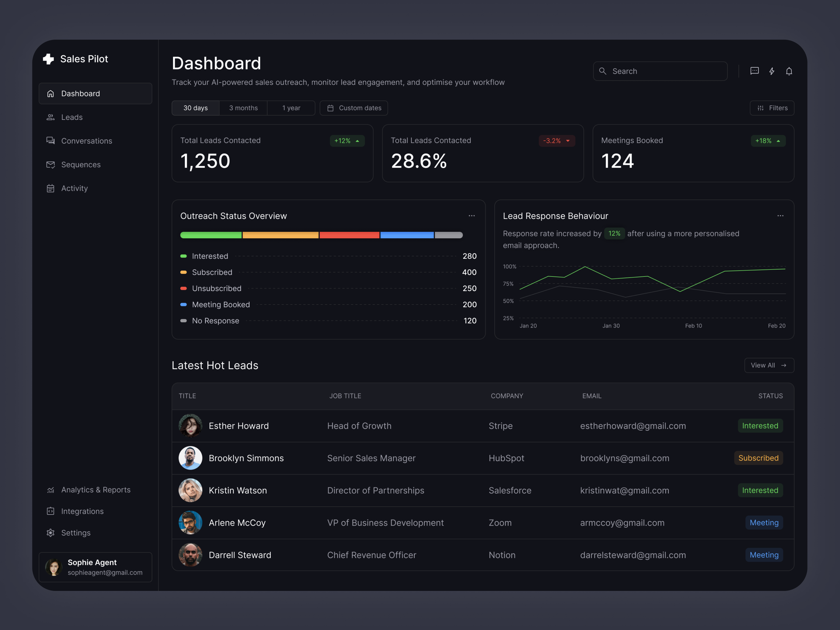Open Integrations in the sidebar
840x630 pixels.
coord(82,511)
